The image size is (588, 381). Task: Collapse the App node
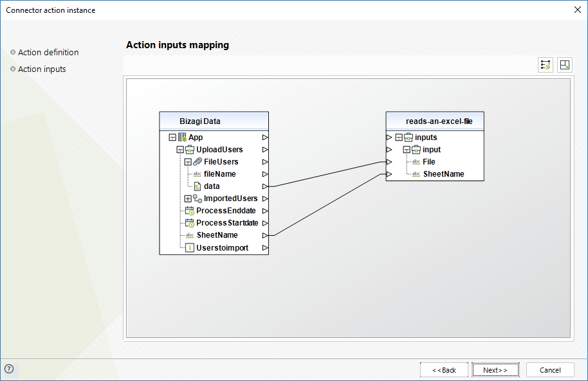pyautogui.click(x=172, y=137)
